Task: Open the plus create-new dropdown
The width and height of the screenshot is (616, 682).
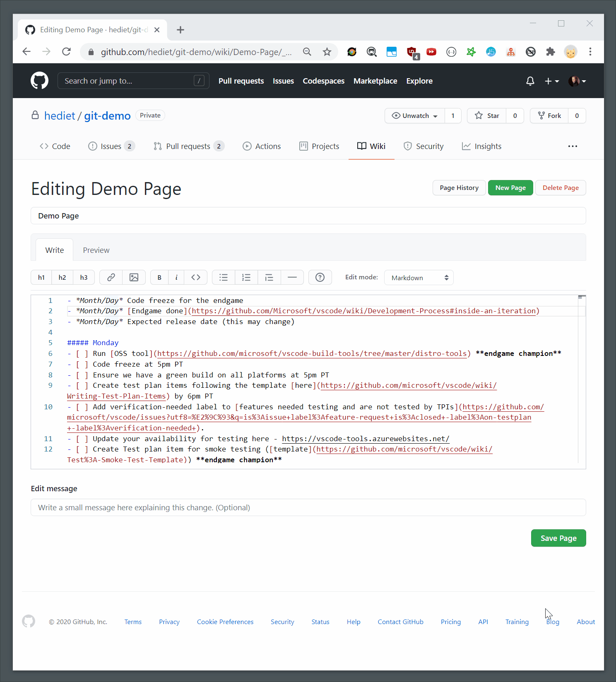Action: click(552, 81)
